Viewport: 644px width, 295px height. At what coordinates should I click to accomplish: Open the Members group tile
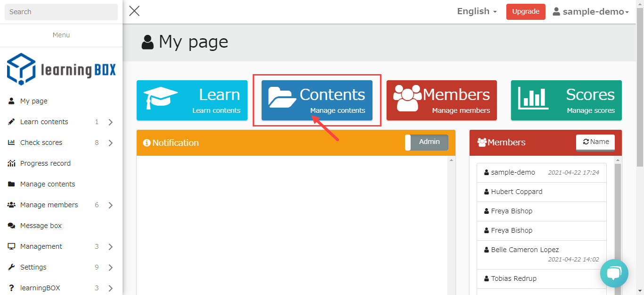[x=441, y=100]
